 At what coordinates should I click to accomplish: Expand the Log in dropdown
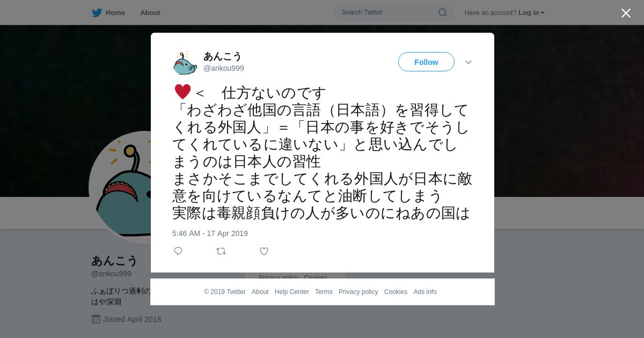coord(531,13)
